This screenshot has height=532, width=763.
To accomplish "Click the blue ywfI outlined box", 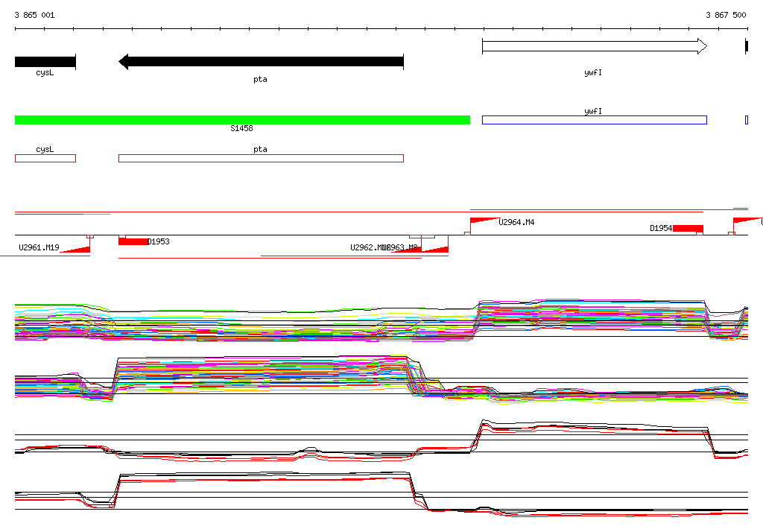I will [x=594, y=120].
